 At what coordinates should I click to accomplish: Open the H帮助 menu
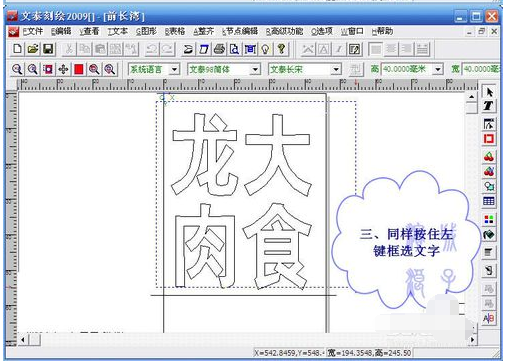(x=382, y=31)
